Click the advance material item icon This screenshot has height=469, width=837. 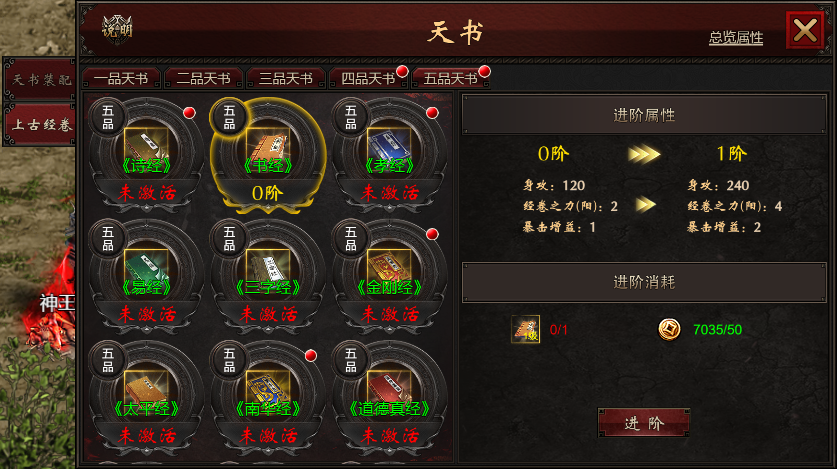coord(525,329)
